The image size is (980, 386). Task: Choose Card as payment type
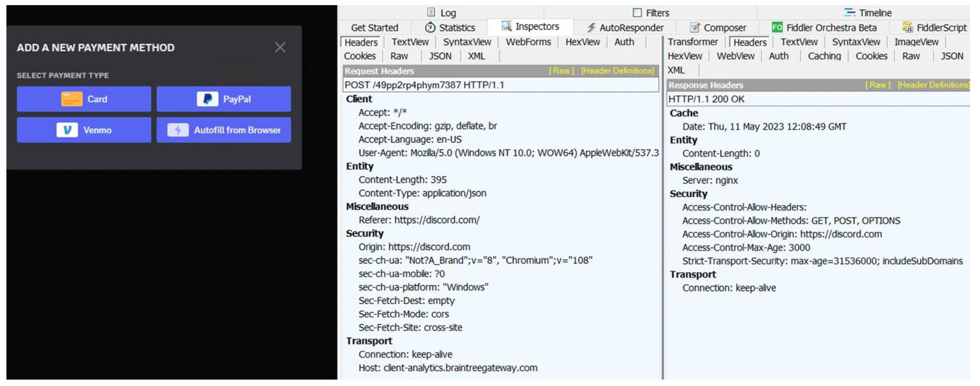click(x=84, y=99)
